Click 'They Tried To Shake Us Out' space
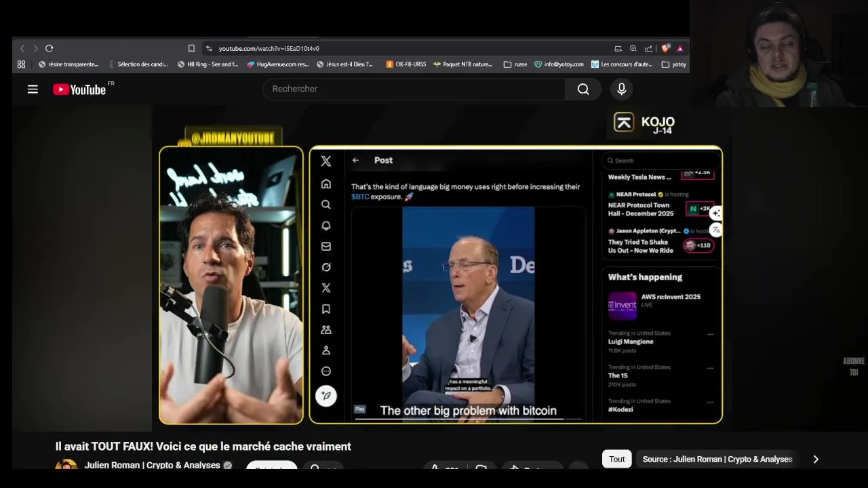868x488 pixels. coord(641,246)
